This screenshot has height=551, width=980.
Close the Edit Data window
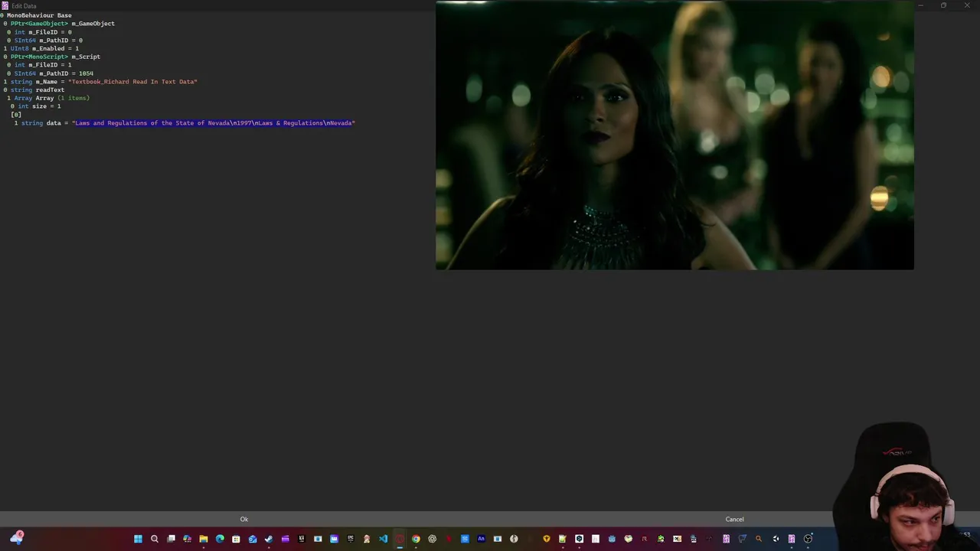click(966, 5)
